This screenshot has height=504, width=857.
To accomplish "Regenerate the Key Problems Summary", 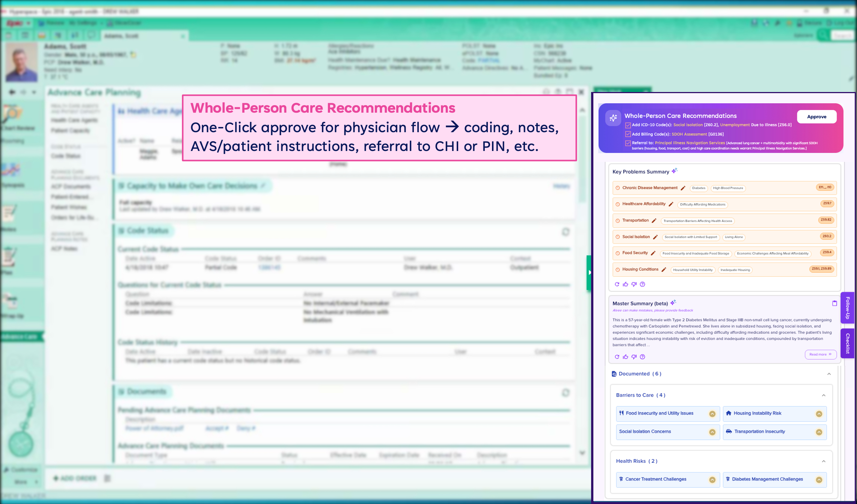I will pos(617,284).
